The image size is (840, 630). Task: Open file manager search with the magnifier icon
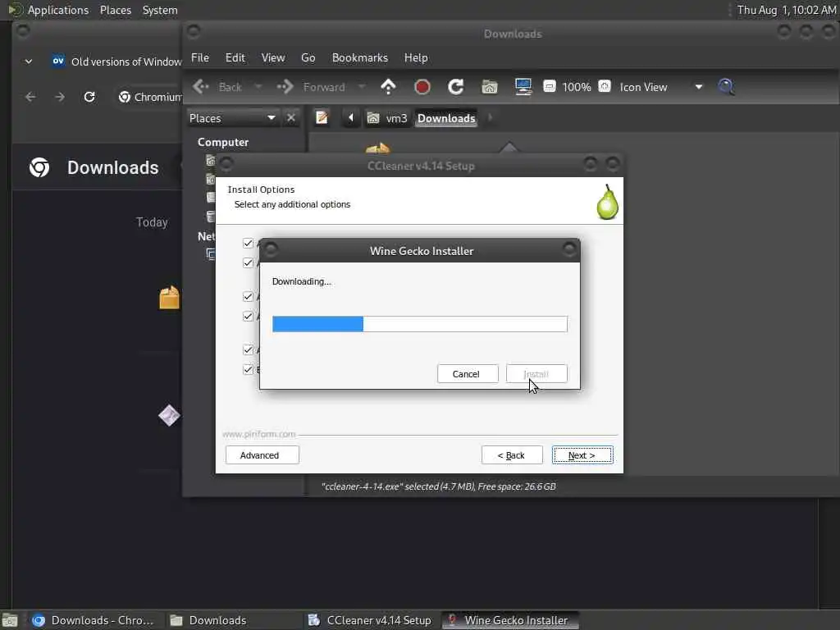(726, 87)
